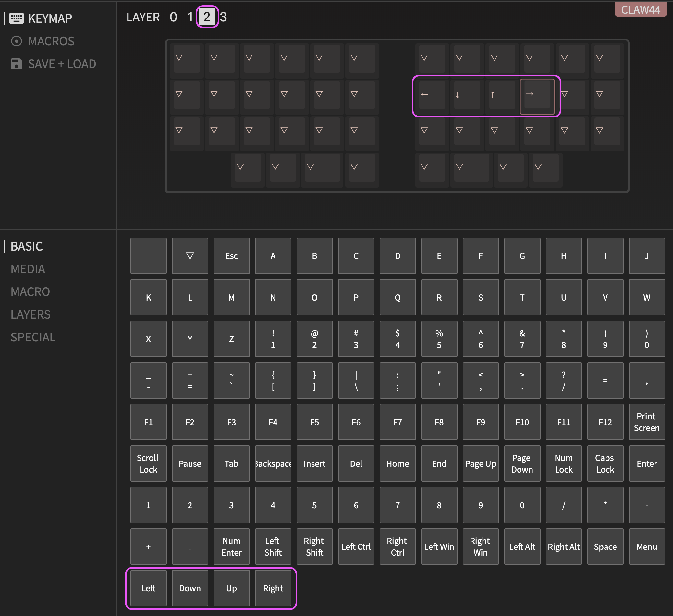
Task: Select the up arrow key on keyboard layout
Action: (x=502, y=95)
